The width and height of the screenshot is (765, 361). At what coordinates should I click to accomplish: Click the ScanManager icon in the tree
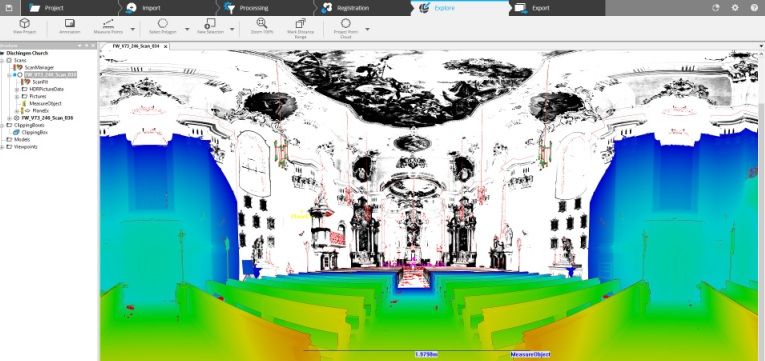click(19, 67)
